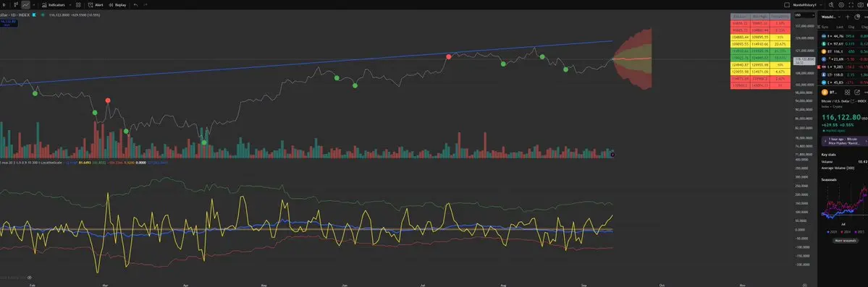Image resolution: width=868 pixels, height=287 pixels.
Task: Enter fullscreen mode
Action: coord(851,4)
